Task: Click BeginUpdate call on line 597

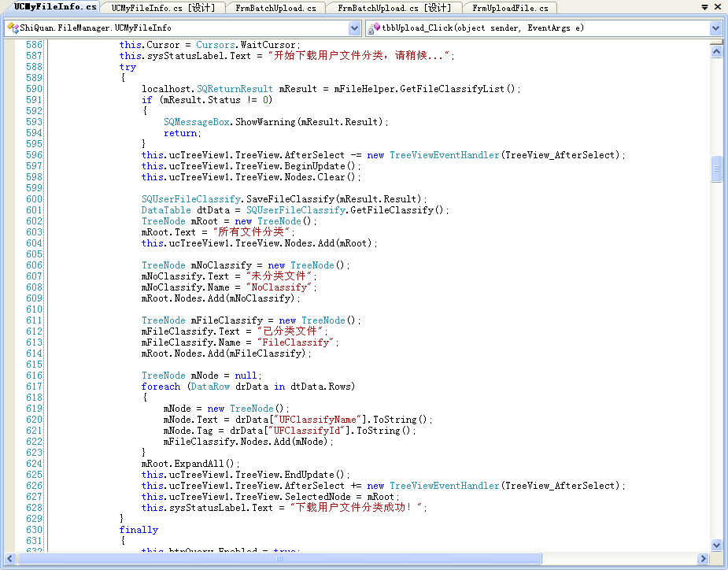Action: click(x=320, y=166)
